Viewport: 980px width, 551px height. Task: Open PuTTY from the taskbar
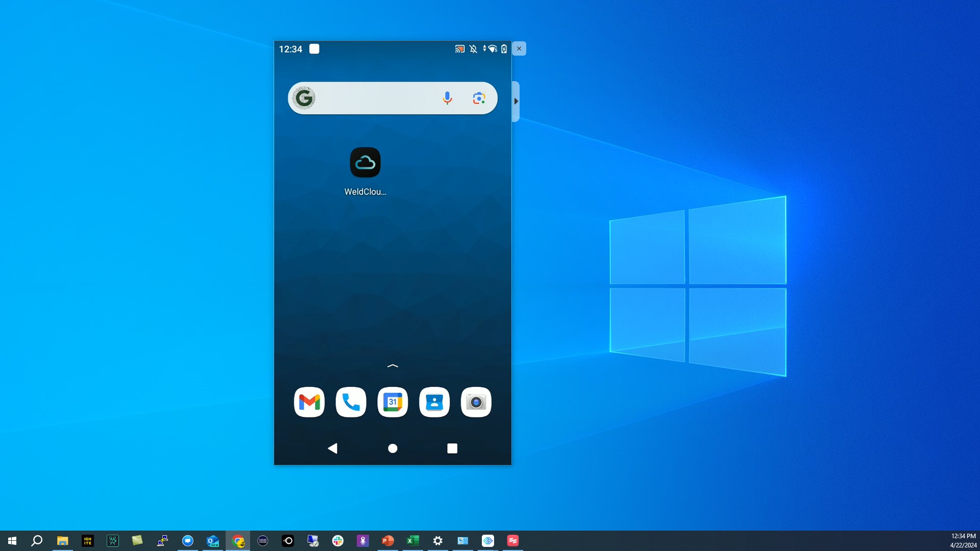162,541
